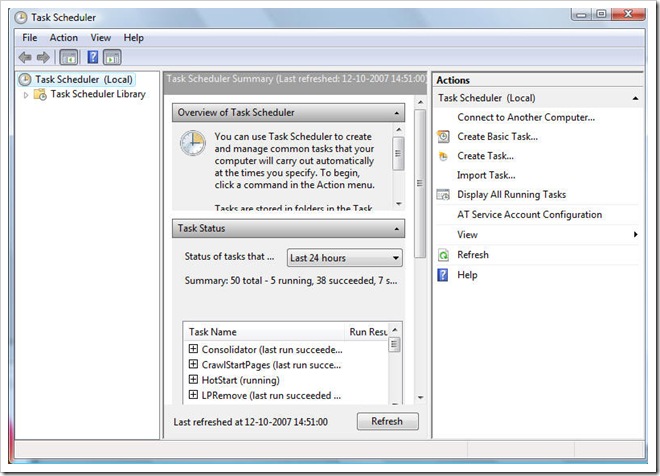
Task: Click the Create Basic Task icon
Action: [443, 136]
